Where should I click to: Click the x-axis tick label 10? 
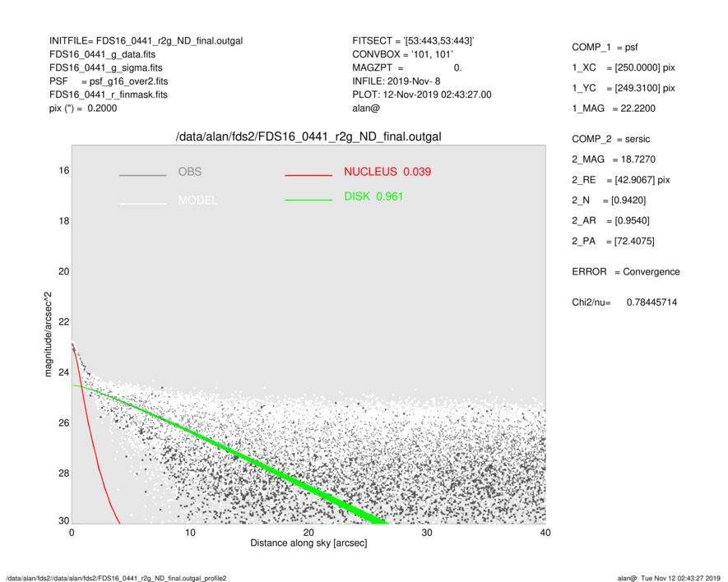190,533
